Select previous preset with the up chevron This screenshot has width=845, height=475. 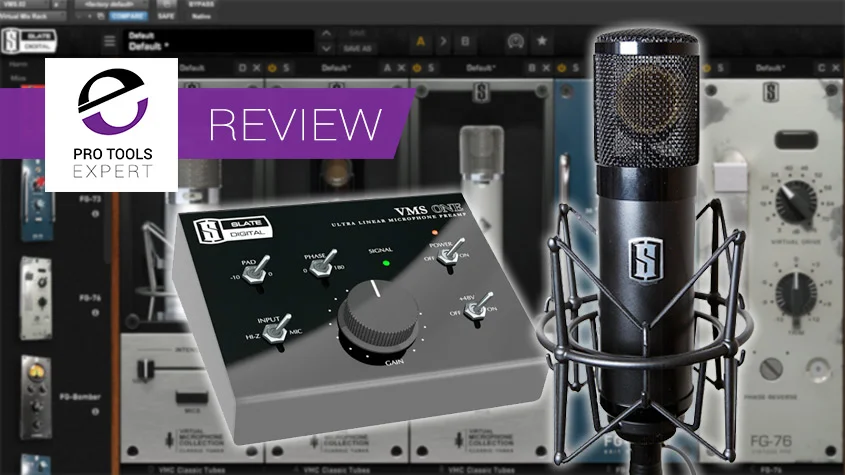point(327,33)
